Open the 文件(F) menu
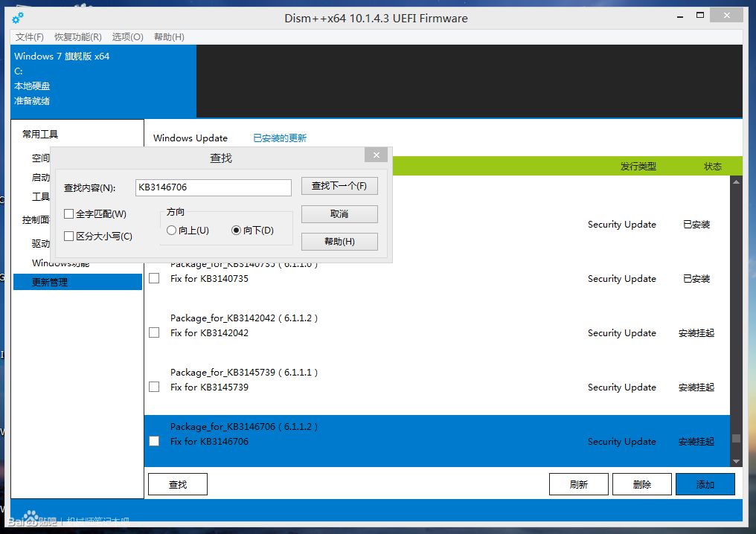Image resolution: width=756 pixels, height=534 pixels. tap(30, 37)
